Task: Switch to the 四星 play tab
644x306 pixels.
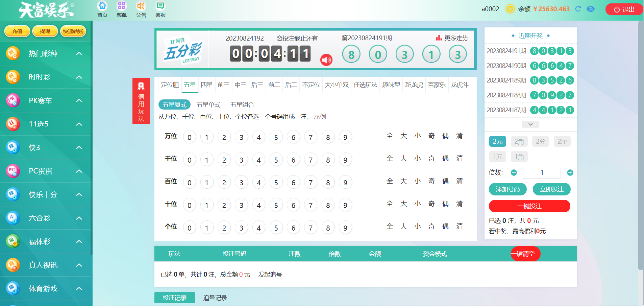Action: tap(206, 85)
